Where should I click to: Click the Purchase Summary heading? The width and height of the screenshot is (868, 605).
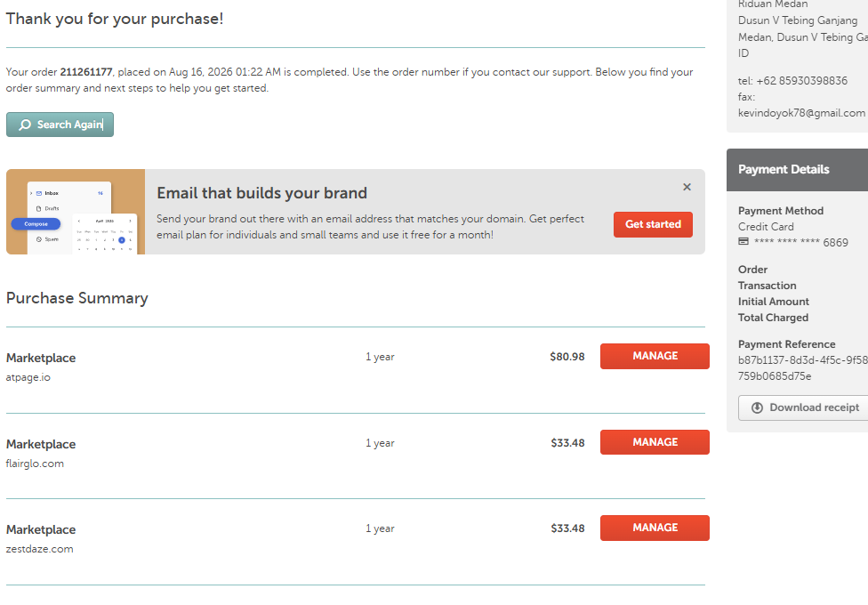click(x=77, y=298)
